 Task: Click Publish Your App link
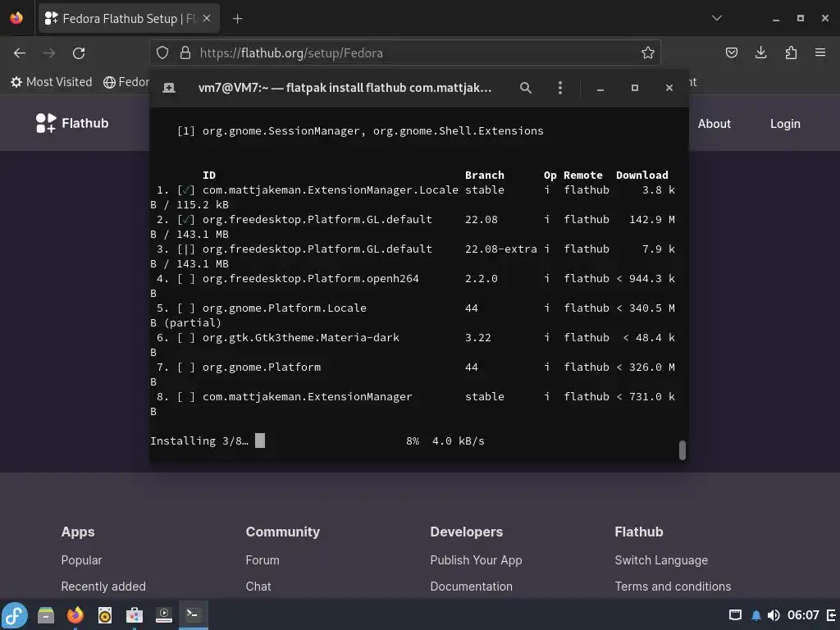[x=476, y=559]
